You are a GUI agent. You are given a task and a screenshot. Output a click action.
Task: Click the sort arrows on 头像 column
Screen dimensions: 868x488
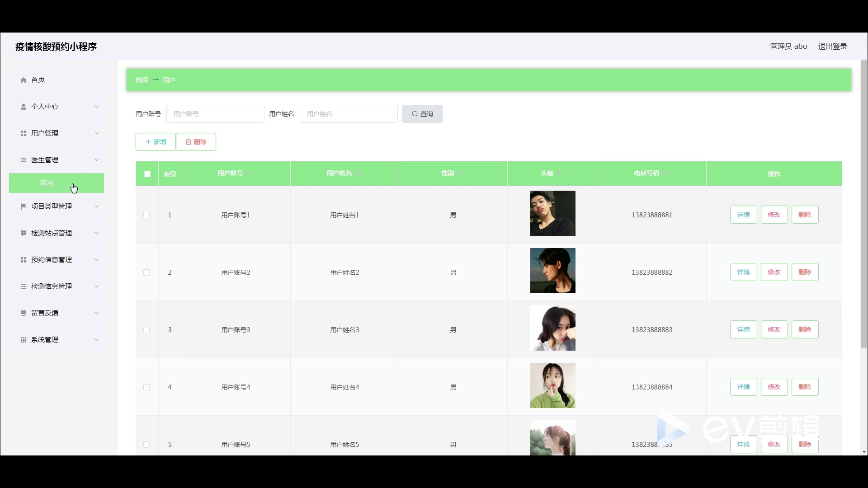559,174
